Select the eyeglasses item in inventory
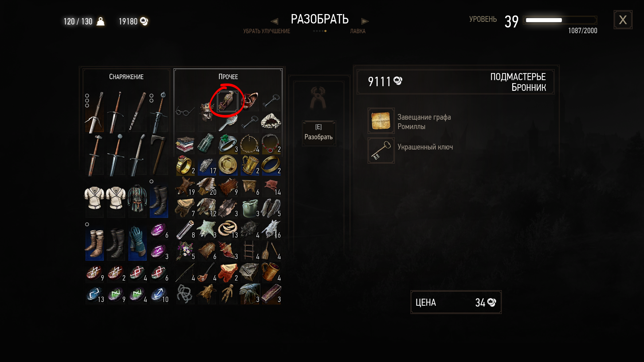 click(185, 111)
